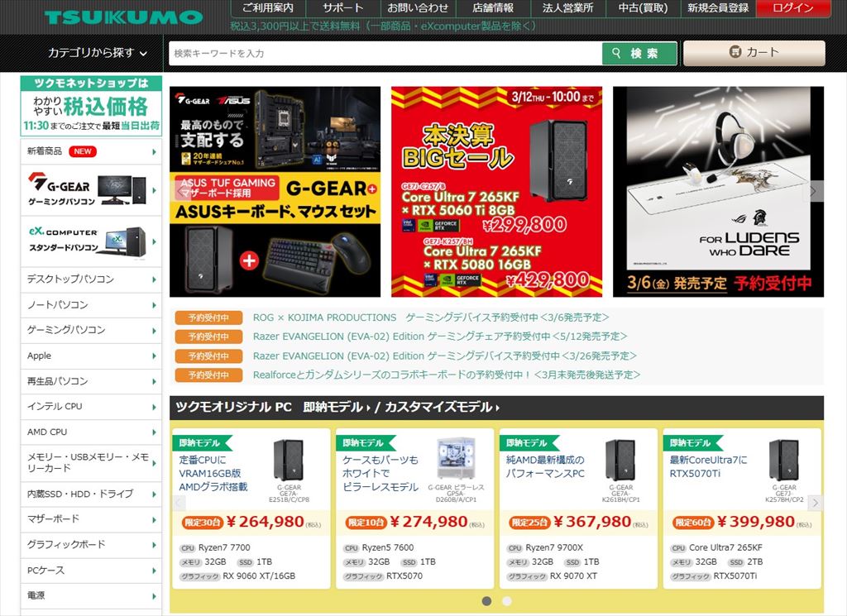Expand the インテル CPU category
This screenshot has height=616, width=847.
91,407
